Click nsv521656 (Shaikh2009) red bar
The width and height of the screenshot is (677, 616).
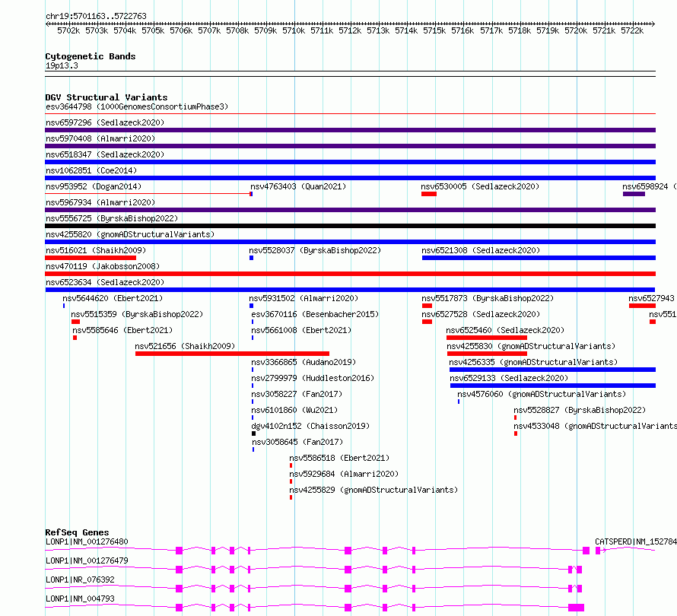[x=232, y=354]
